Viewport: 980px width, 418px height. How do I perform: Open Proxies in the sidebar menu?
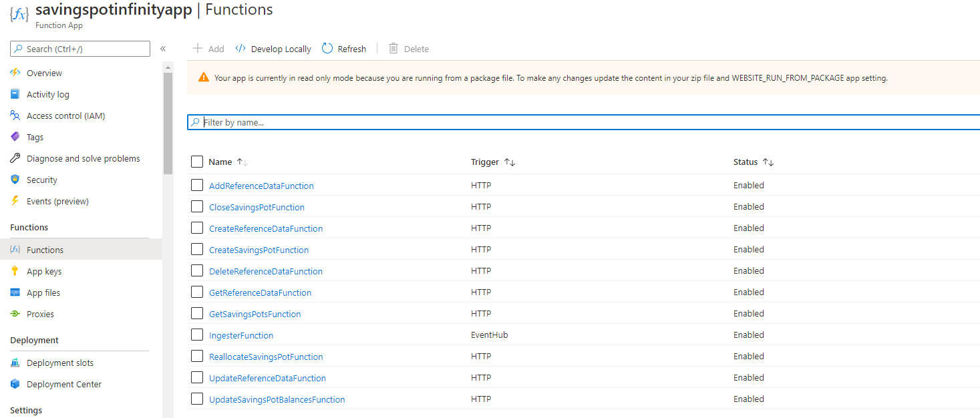[40, 314]
